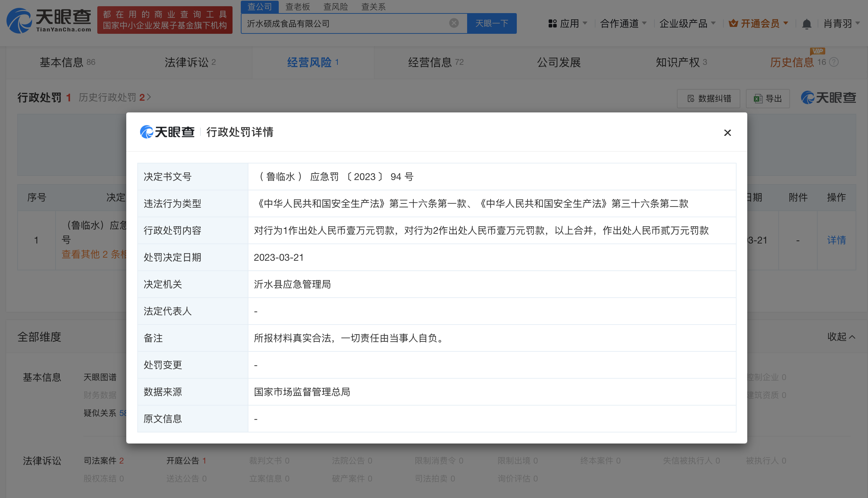
Task: Open the 经营信息 72 tab
Action: pos(436,62)
